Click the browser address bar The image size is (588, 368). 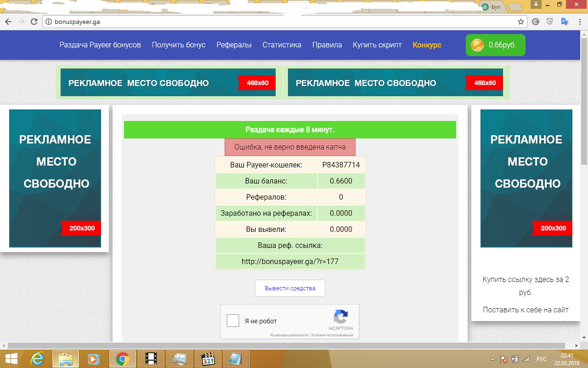(276, 22)
